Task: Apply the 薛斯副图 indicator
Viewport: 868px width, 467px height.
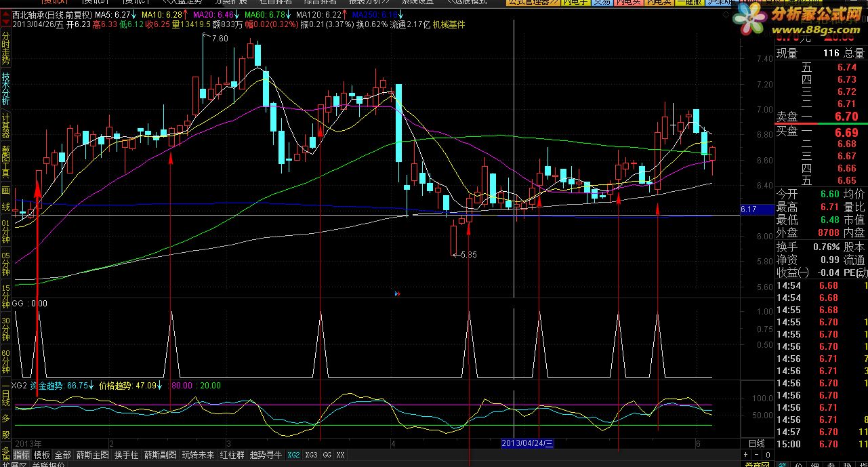Action: 161,455
